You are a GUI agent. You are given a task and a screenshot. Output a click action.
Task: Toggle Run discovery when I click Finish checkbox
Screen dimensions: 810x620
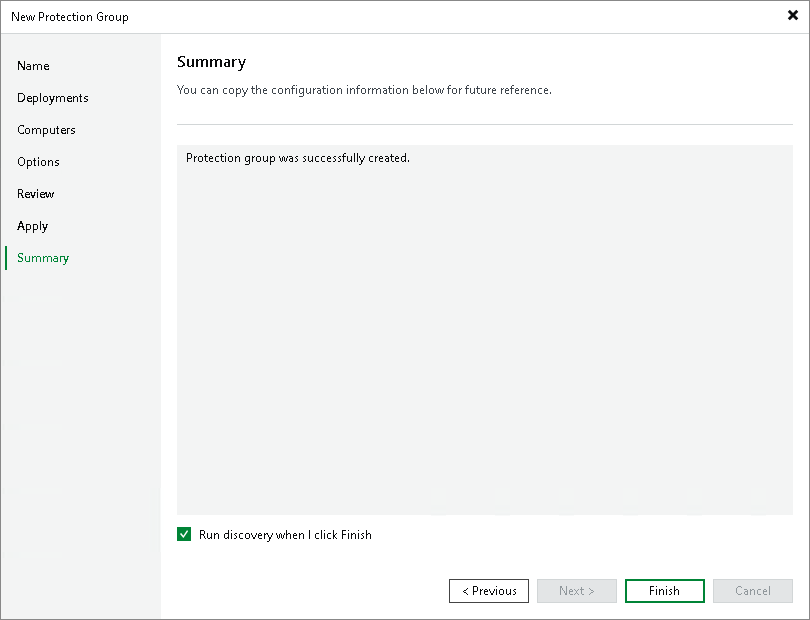[184, 534]
